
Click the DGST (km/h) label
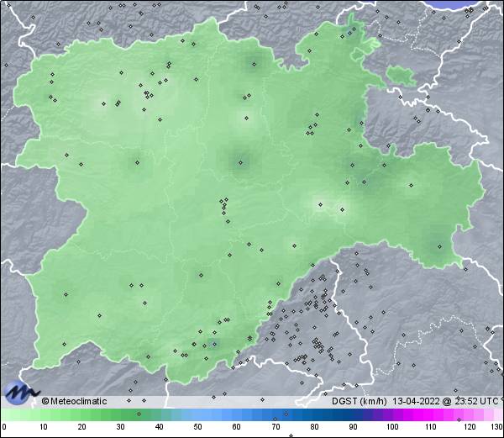[360, 401]
